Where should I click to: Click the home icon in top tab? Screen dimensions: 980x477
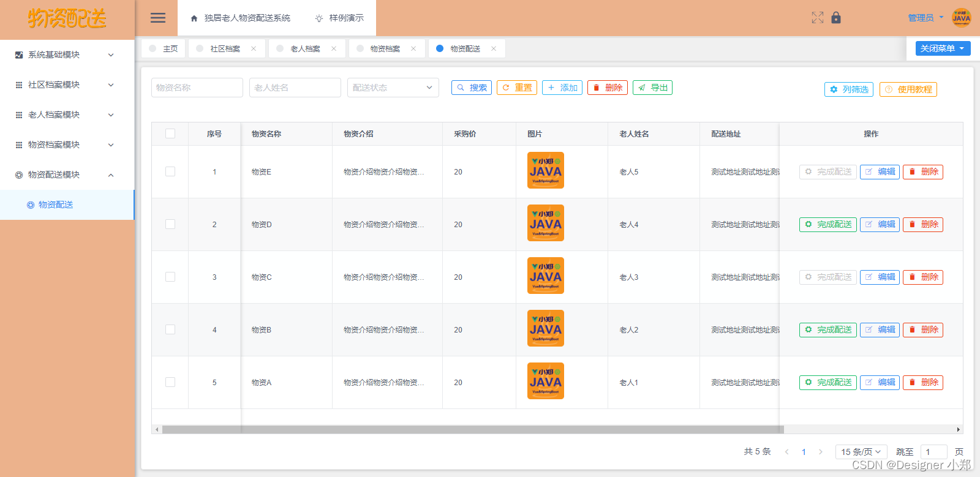point(194,18)
